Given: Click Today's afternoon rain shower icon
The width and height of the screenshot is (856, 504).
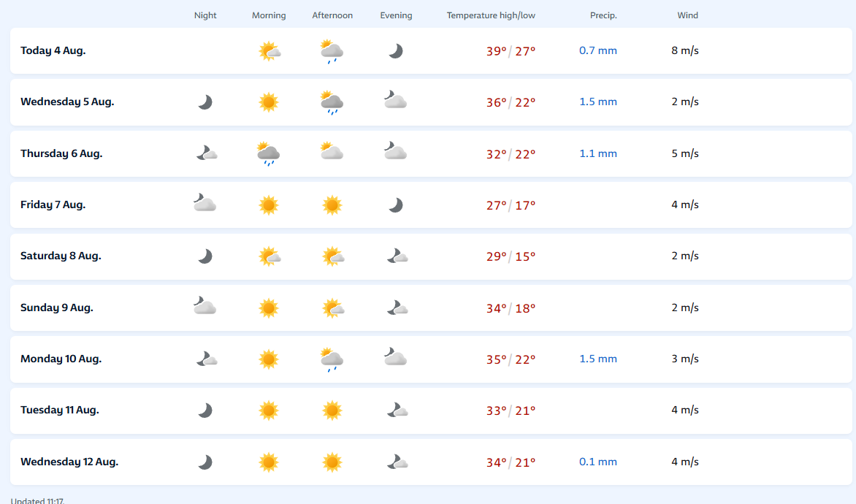Looking at the screenshot, I should pyautogui.click(x=332, y=51).
